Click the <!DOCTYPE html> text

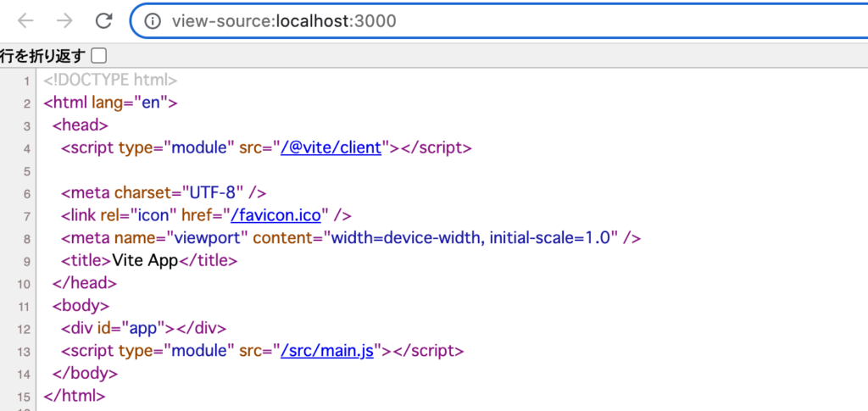(x=110, y=81)
